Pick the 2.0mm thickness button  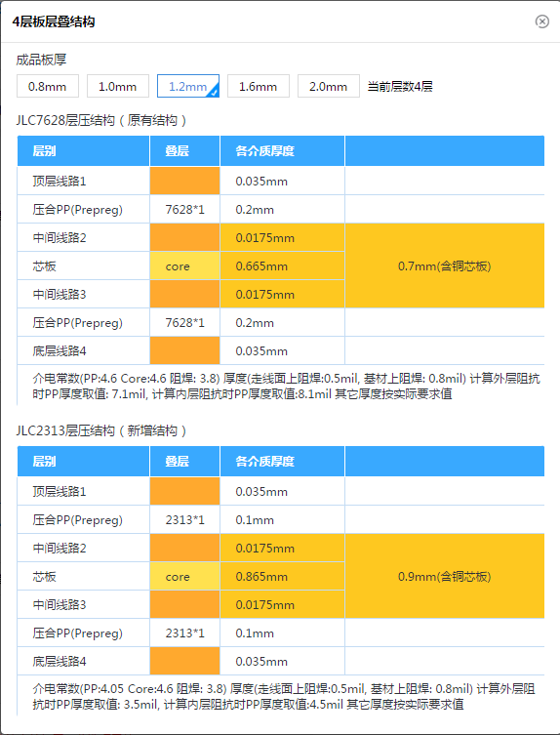click(329, 86)
